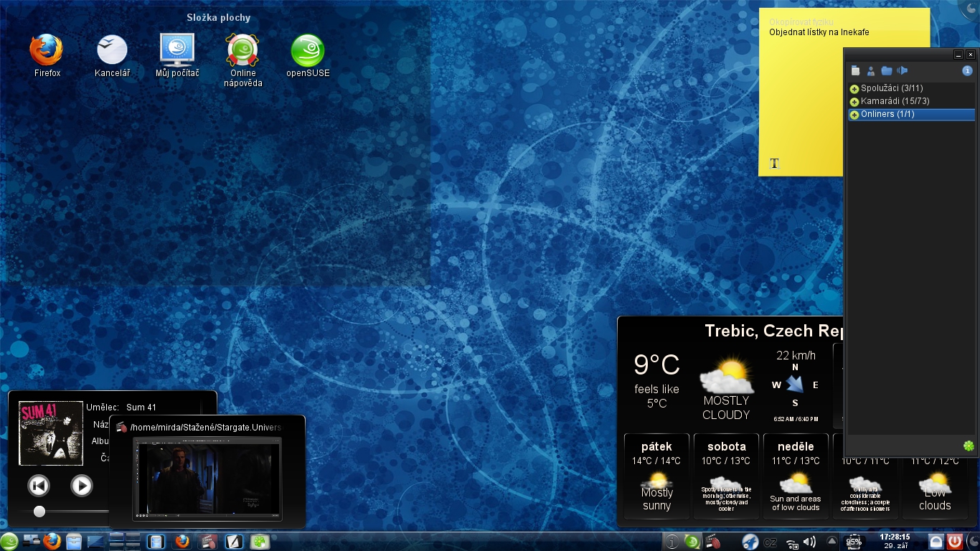980x551 pixels.
Task: Click the 9°C current temperature in weather widget
Action: click(x=656, y=364)
